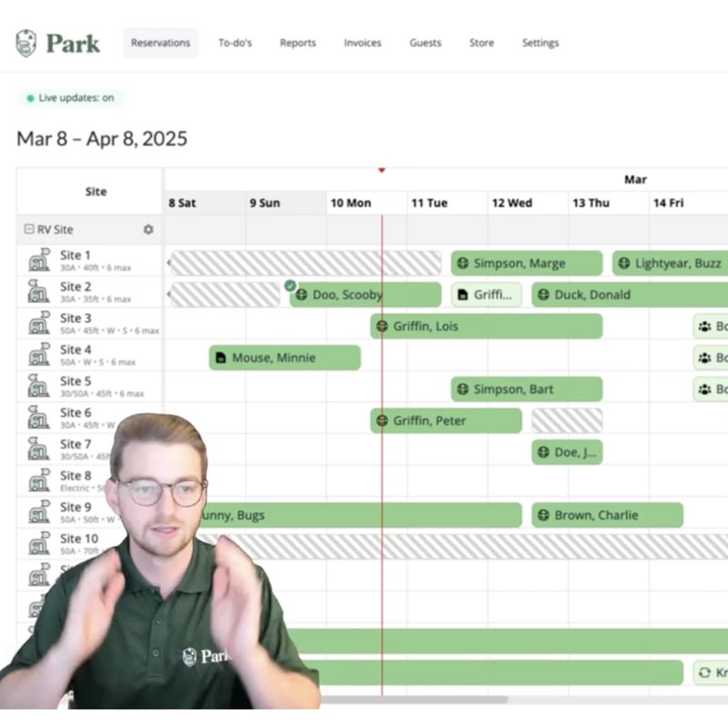The width and height of the screenshot is (728, 728).
Task: Click document icon on Mouse, Minnie
Action: coord(221,358)
